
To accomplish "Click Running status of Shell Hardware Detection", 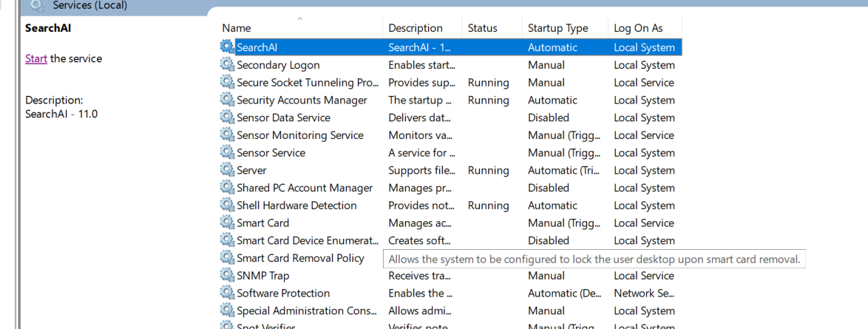I will click(x=488, y=206).
